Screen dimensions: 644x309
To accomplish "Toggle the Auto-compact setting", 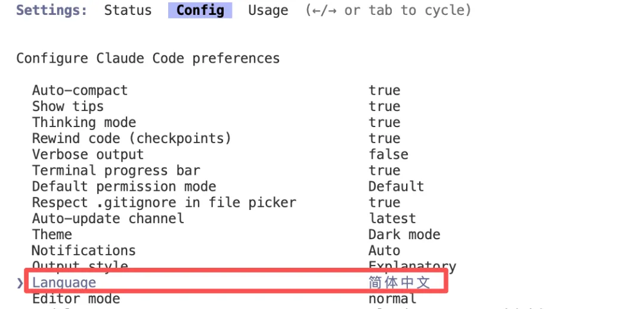I will (80, 91).
